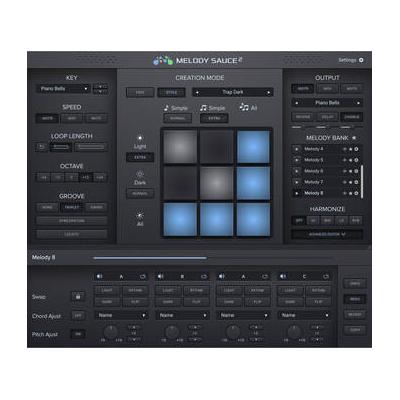The image size is (400, 400).
Task: Open the Key dropdown
Action: pyautogui.click(x=63, y=89)
